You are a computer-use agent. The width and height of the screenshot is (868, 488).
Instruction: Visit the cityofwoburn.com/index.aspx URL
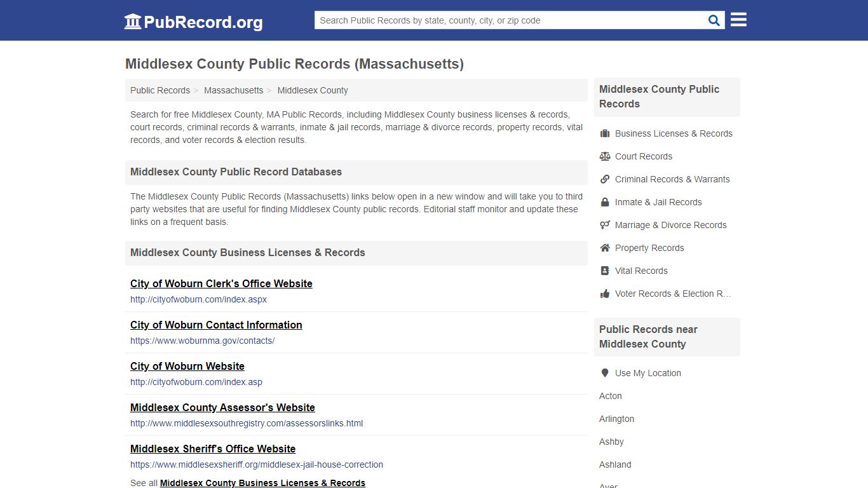[198, 299]
